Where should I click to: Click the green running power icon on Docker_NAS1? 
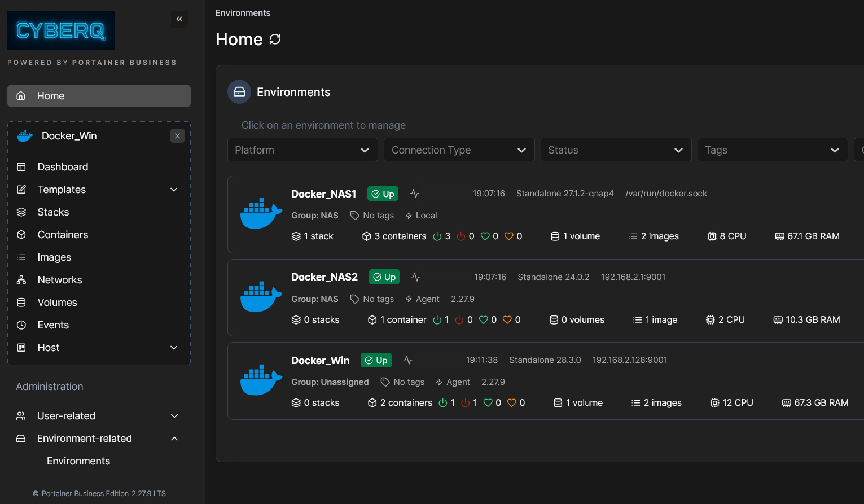(437, 236)
